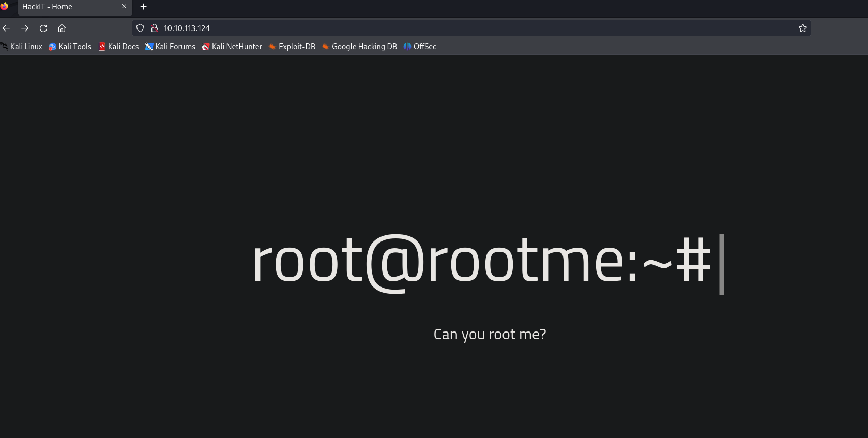Select the HackIT - Home tab
Screen dimensions: 868x438
pyautogui.click(x=67, y=7)
